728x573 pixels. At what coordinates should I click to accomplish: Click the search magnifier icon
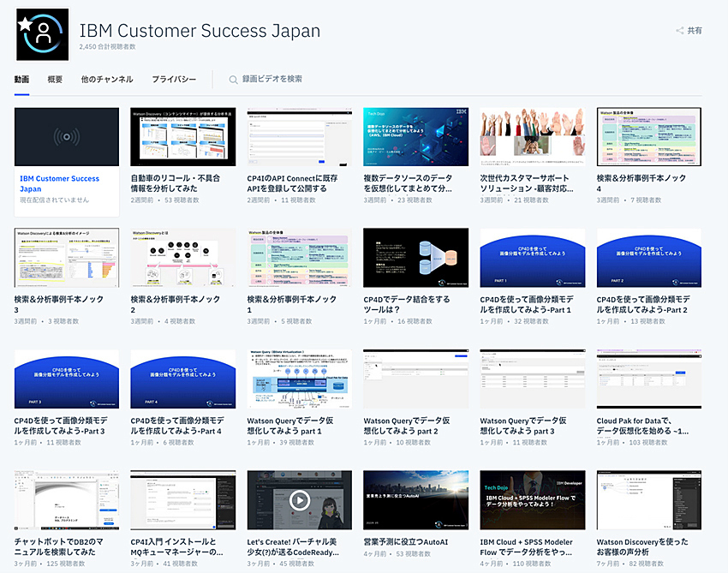pyautogui.click(x=233, y=80)
